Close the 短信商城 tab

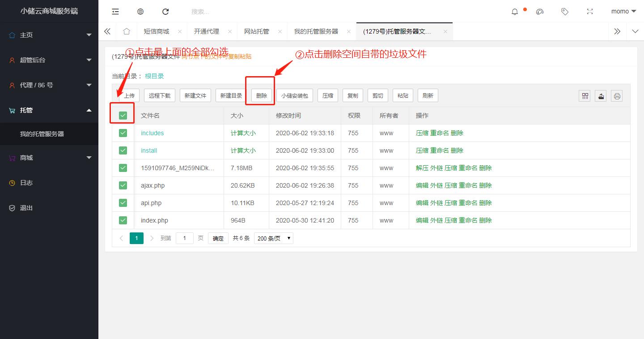click(x=180, y=31)
